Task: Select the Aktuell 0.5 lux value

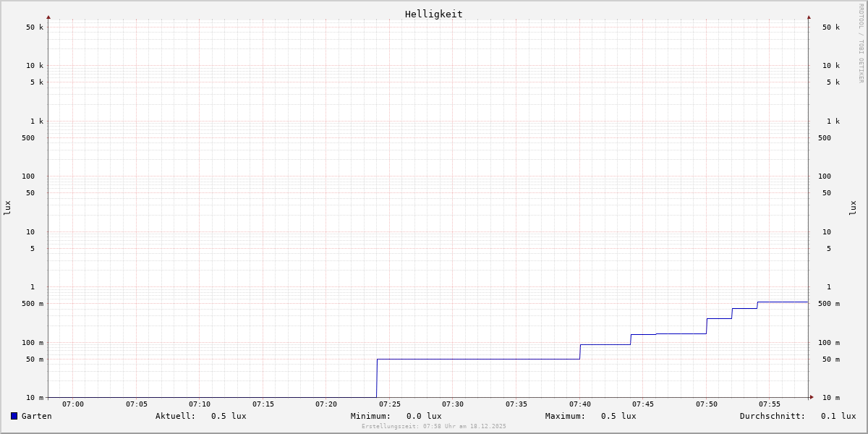Action: [x=229, y=416]
